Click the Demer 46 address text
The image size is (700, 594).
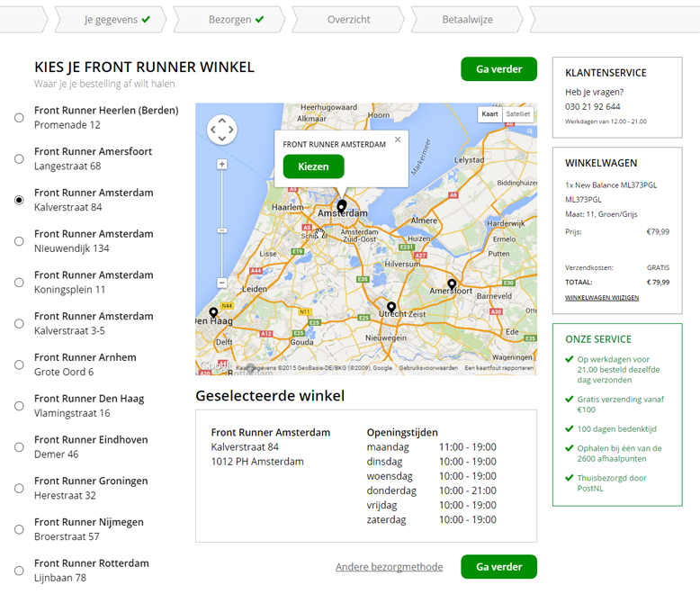pyautogui.click(x=57, y=454)
